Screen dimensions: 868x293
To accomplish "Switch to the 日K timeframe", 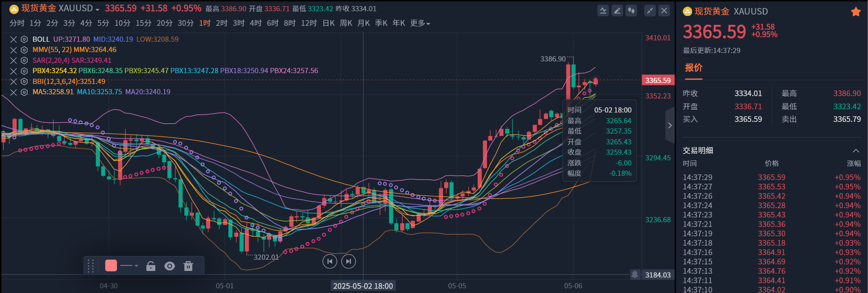I will (x=328, y=23).
